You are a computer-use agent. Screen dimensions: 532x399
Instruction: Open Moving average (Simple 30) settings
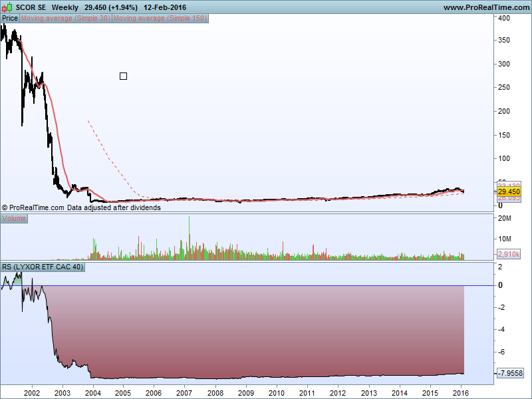click(x=66, y=19)
